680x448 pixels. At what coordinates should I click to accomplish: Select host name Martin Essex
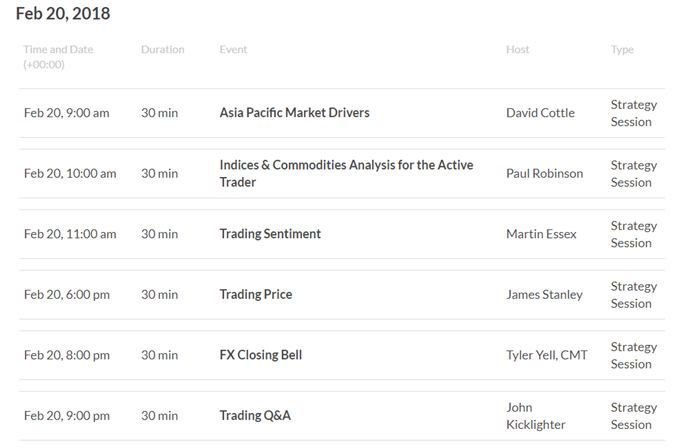click(x=541, y=234)
